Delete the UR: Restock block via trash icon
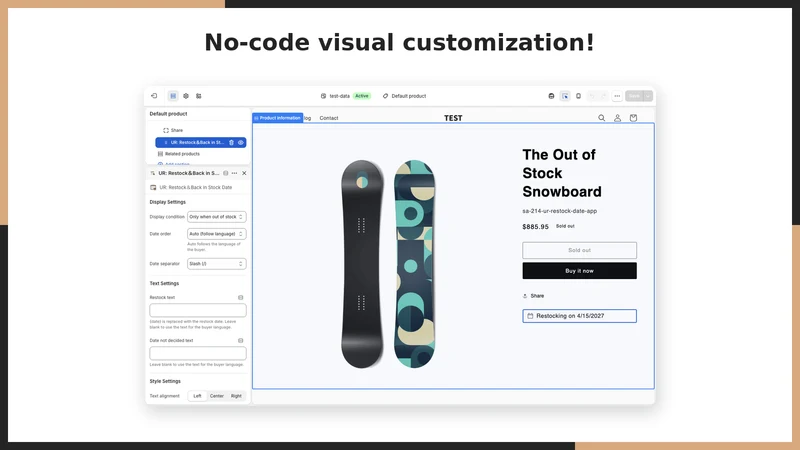The height and width of the screenshot is (450, 800). coord(231,142)
